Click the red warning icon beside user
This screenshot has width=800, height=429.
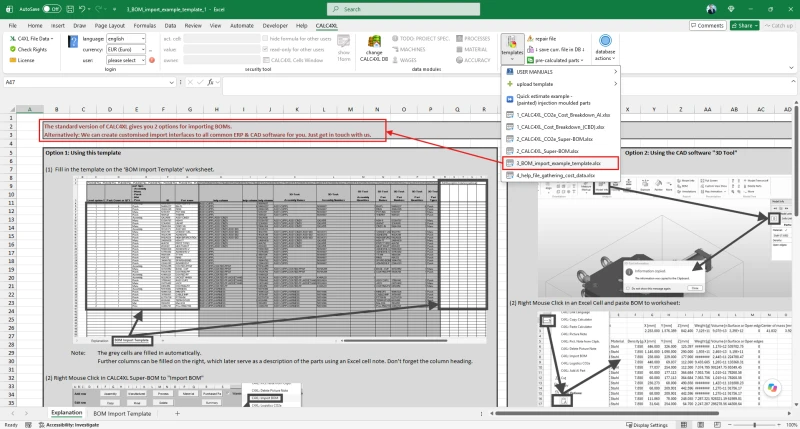(x=152, y=60)
